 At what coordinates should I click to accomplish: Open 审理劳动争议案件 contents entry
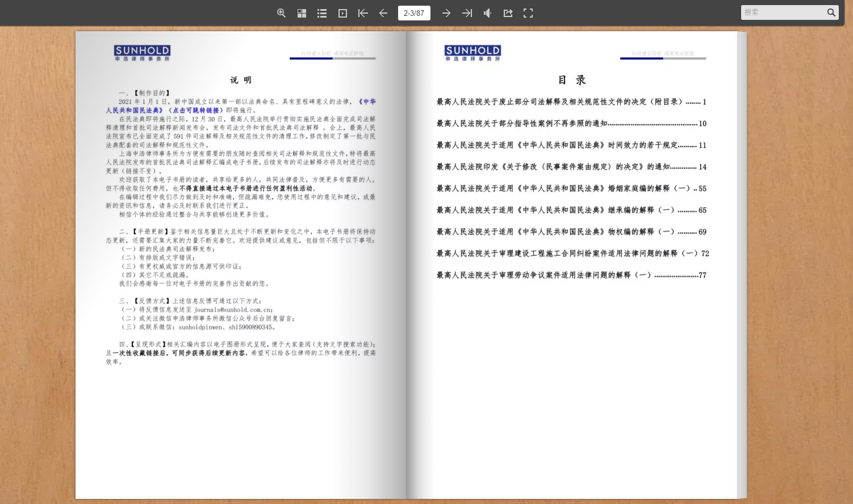pos(571,275)
